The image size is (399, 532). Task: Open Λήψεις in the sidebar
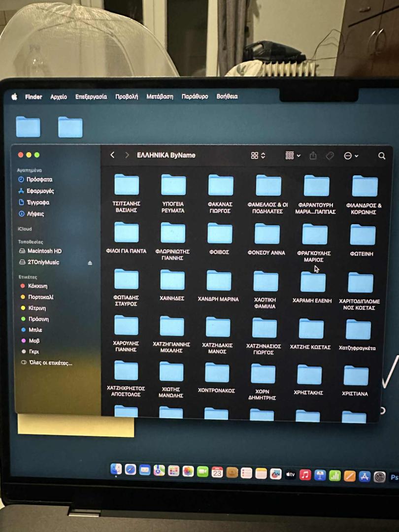(x=35, y=214)
